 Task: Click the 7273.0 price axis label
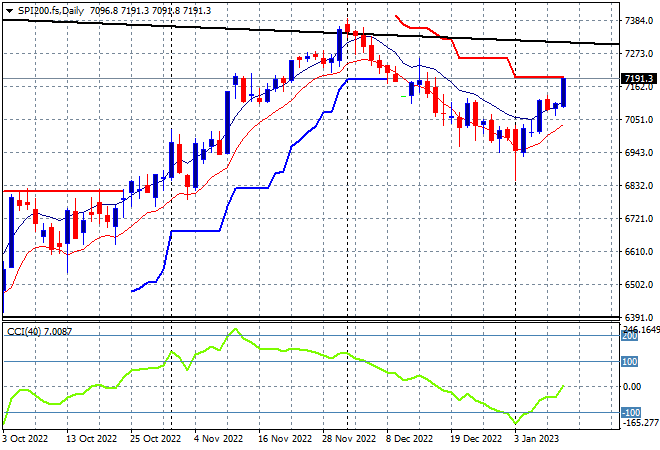pyautogui.click(x=639, y=54)
